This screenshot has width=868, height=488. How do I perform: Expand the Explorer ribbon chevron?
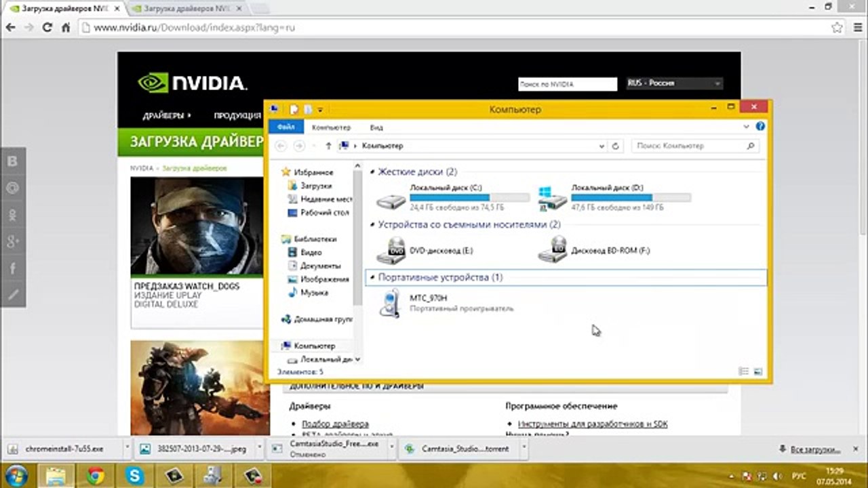coord(747,127)
